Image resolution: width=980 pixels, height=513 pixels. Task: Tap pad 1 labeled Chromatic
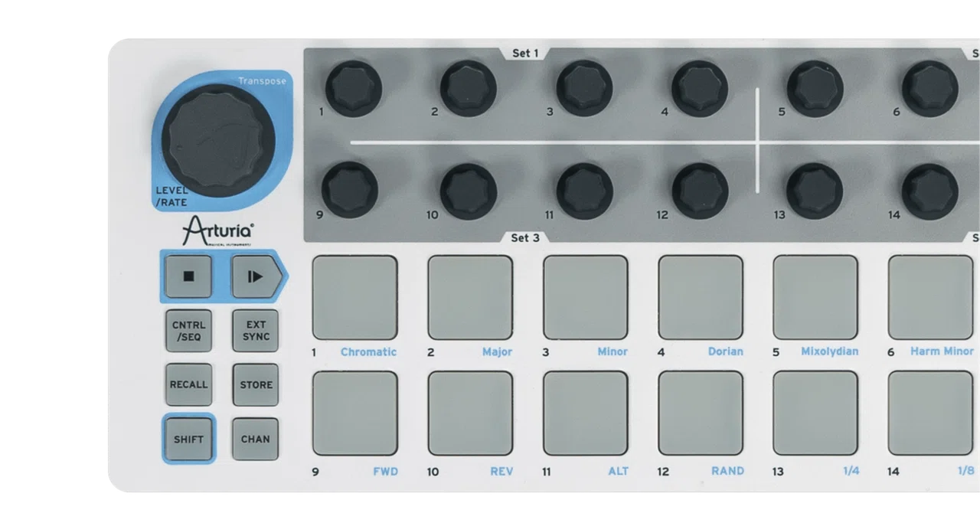(x=355, y=298)
